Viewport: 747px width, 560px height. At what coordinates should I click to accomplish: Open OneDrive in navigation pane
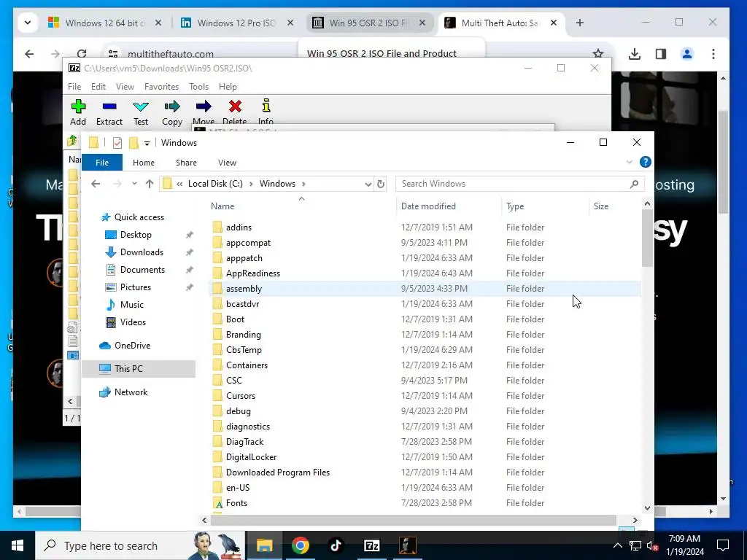pyautogui.click(x=132, y=346)
